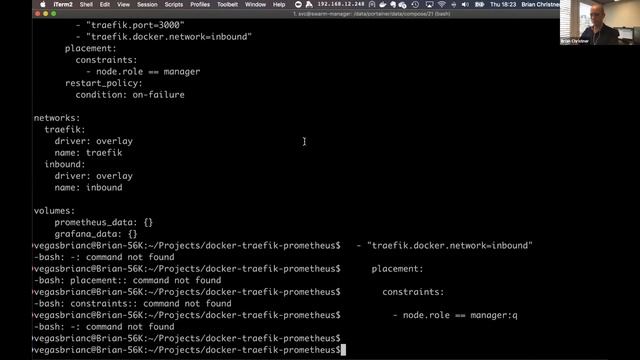The image size is (640, 360).
Task: Open the Session menu
Action: (147, 4)
